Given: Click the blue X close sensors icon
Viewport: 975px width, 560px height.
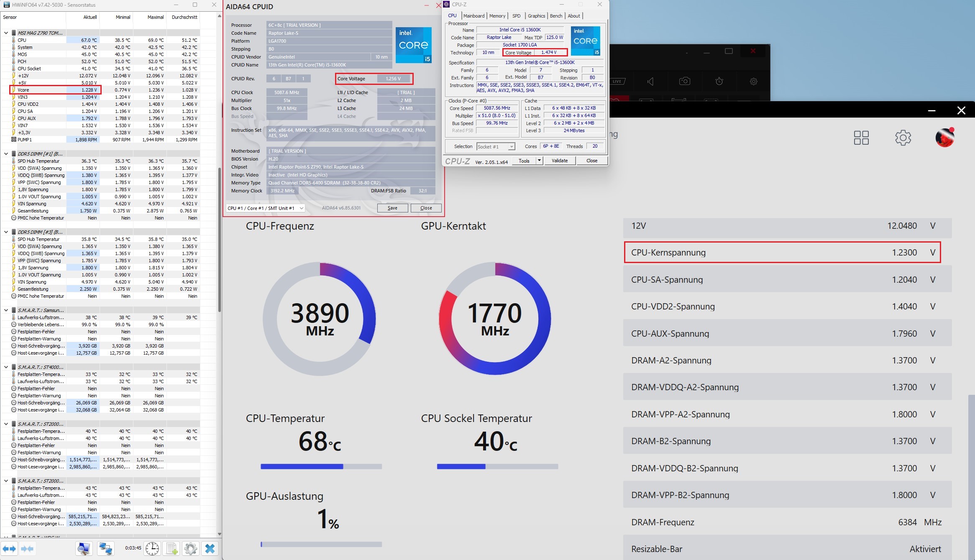Looking at the screenshot, I should (x=210, y=549).
